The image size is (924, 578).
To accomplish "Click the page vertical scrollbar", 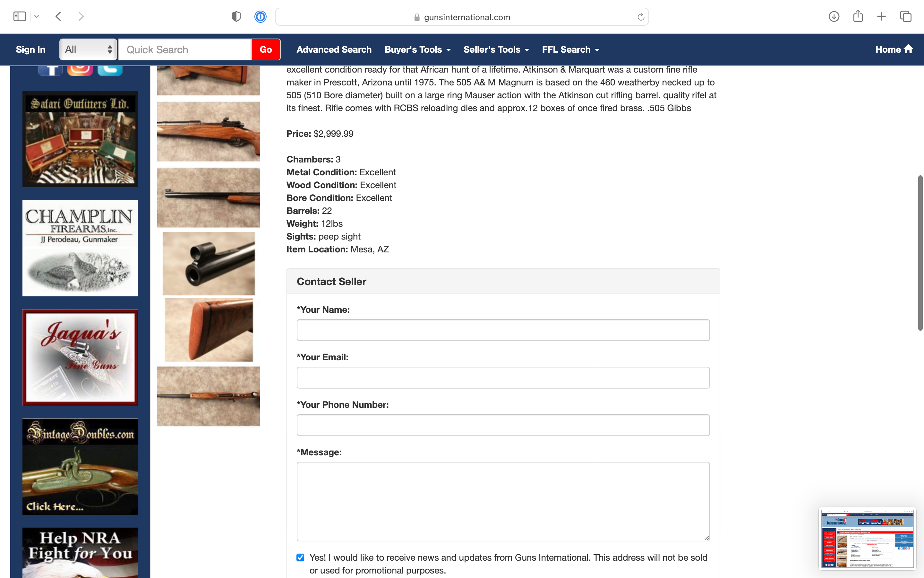I will pos(920,253).
